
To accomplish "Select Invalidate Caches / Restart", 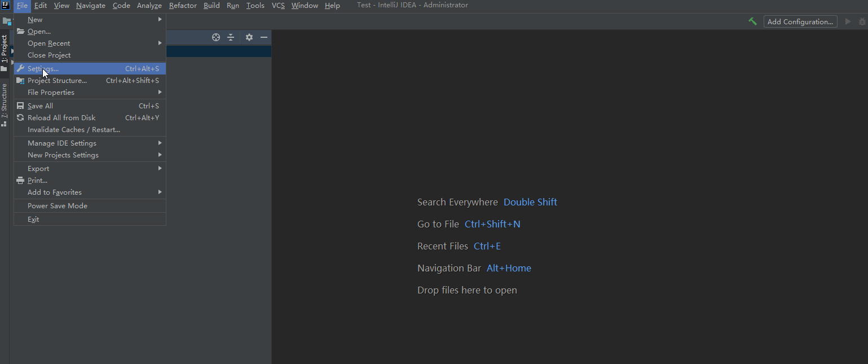I will [x=90, y=130].
